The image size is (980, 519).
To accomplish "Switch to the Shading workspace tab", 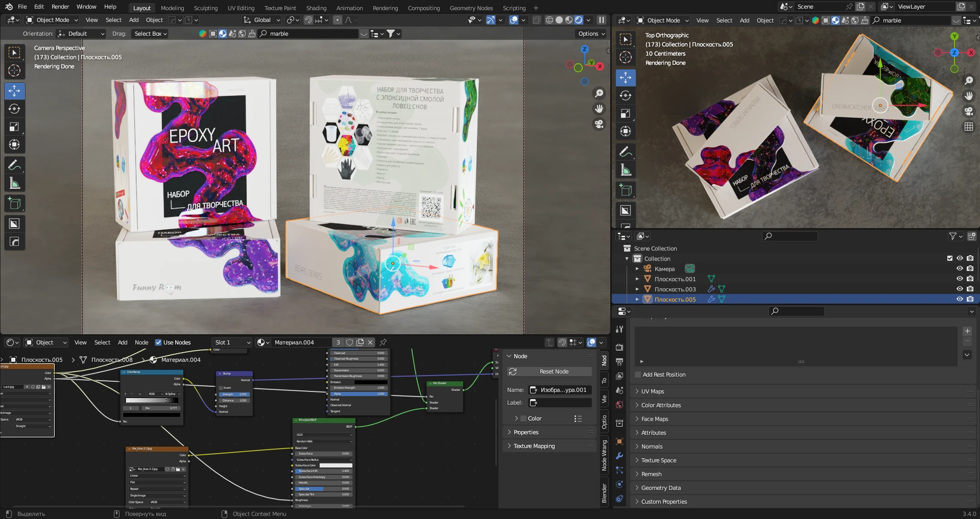I will point(316,8).
